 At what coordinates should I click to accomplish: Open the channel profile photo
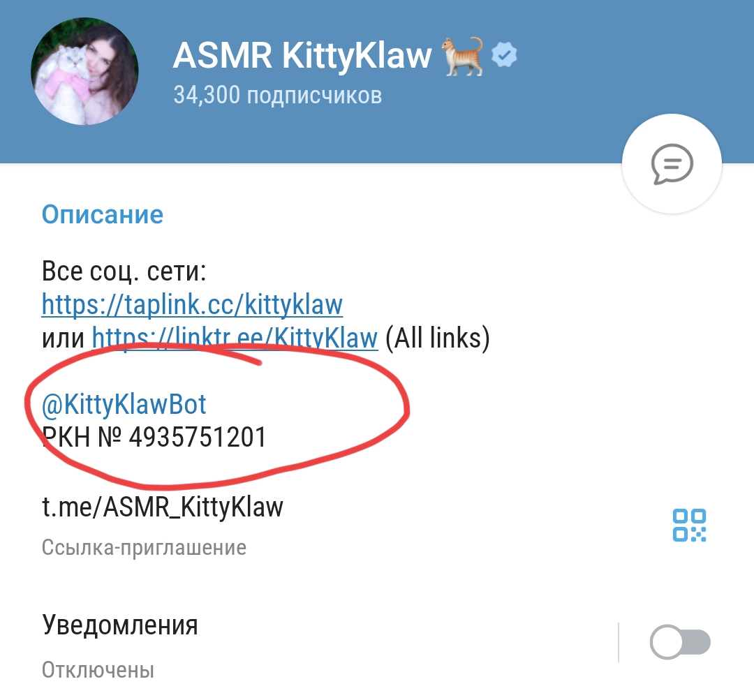84,71
